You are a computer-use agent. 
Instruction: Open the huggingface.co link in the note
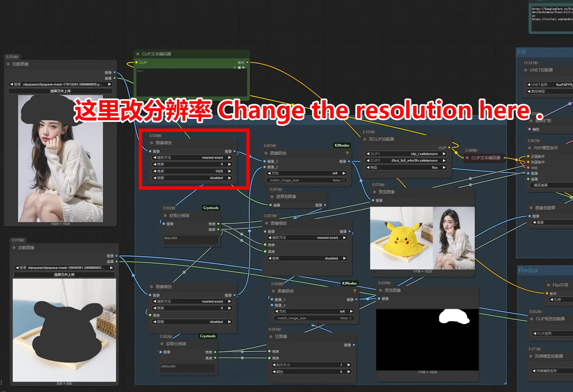[x=552, y=10]
